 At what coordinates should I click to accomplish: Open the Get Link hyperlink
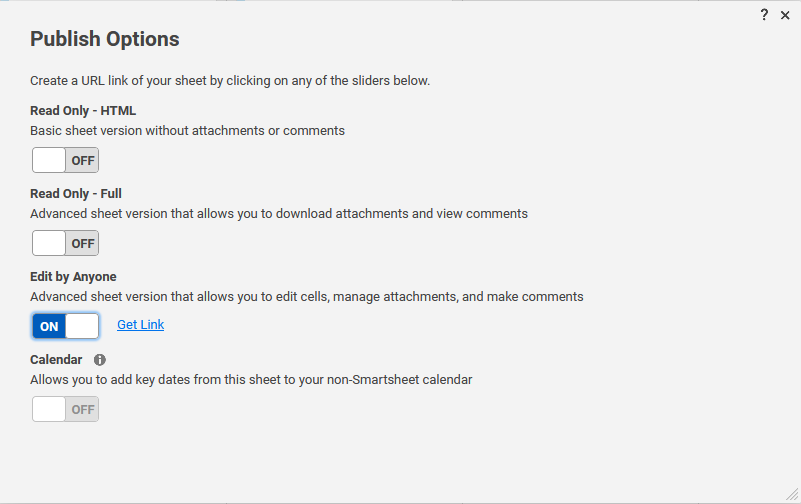[x=140, y=325]
